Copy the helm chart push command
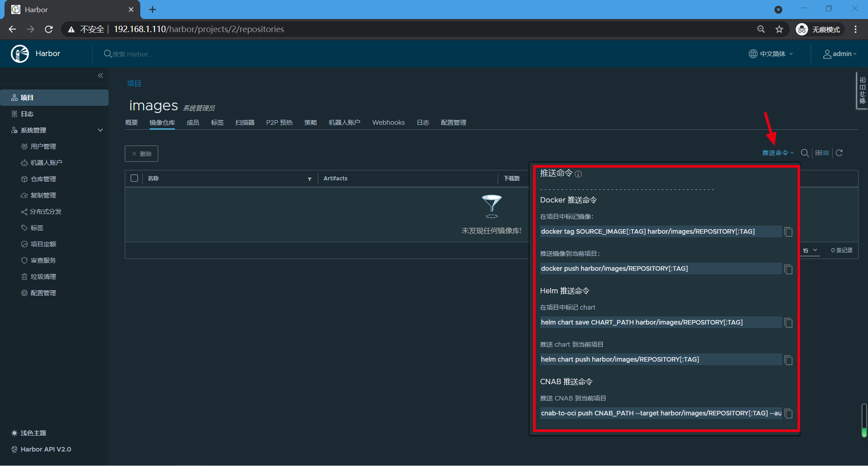The image size is (868, 466). point(788,360)
